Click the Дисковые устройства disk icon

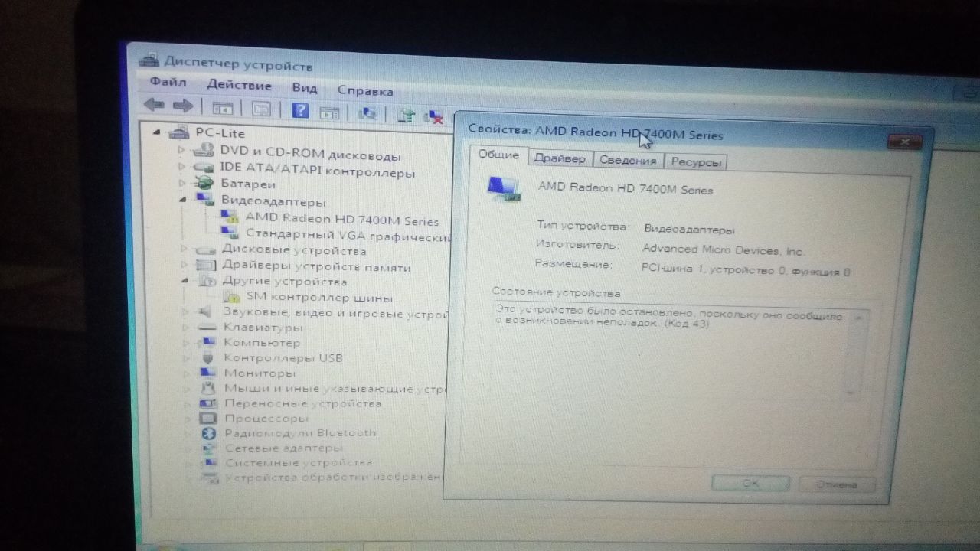click(207, 249)
